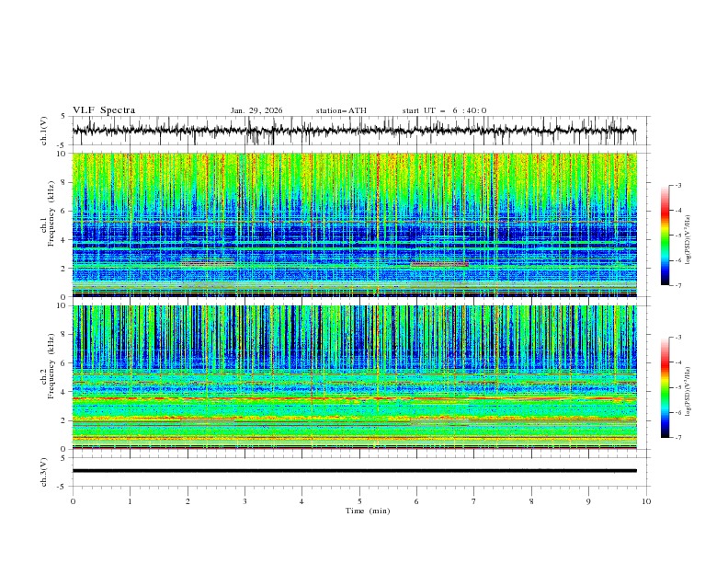Screen dimensions: 728x563
Task: Click the date 'Jan. 29, 2026'
Action: tap(256, 110)
